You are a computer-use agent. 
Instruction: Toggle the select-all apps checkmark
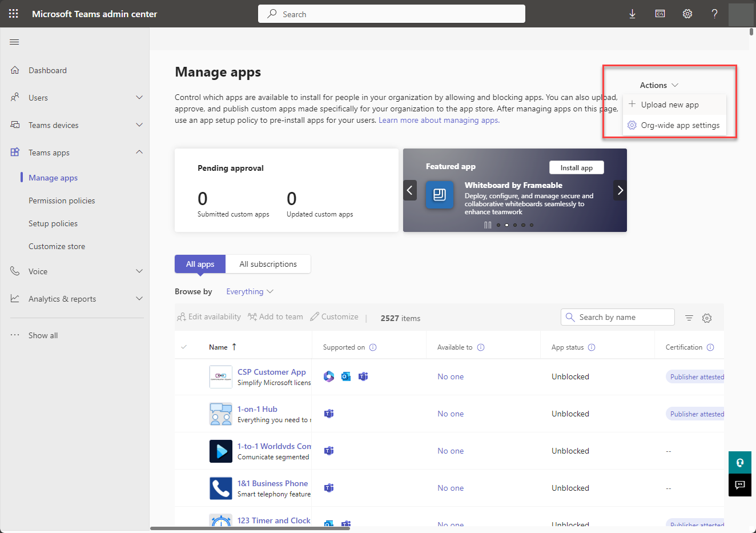(x=184, y=347)
